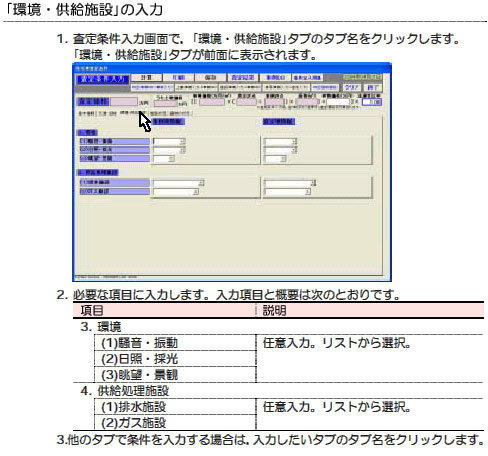Viewport: 488px width, 456px height.
Task: Click the 印刷 button
Action: [x=178, y=78]
